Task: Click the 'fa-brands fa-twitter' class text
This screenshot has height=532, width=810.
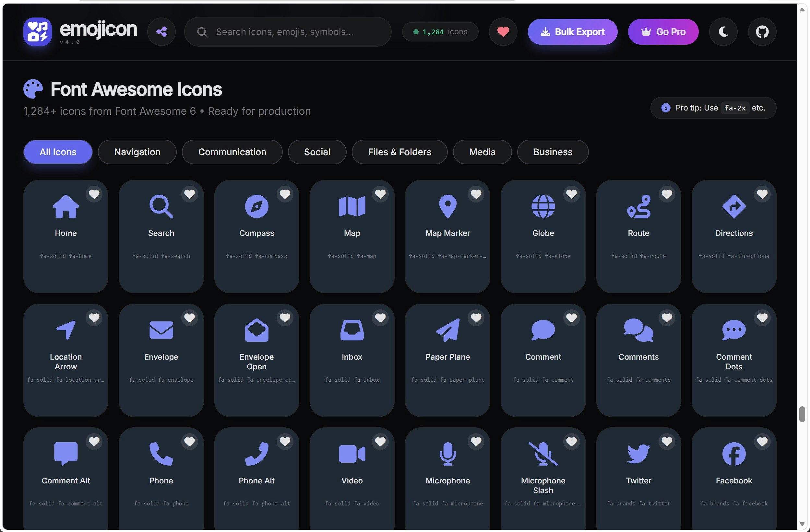Action: (638, 503)
